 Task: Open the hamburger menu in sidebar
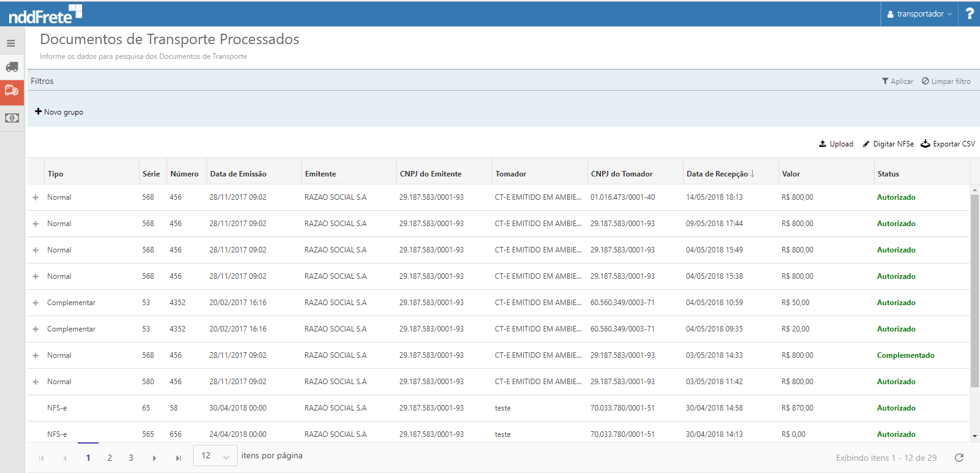point(11,44)
